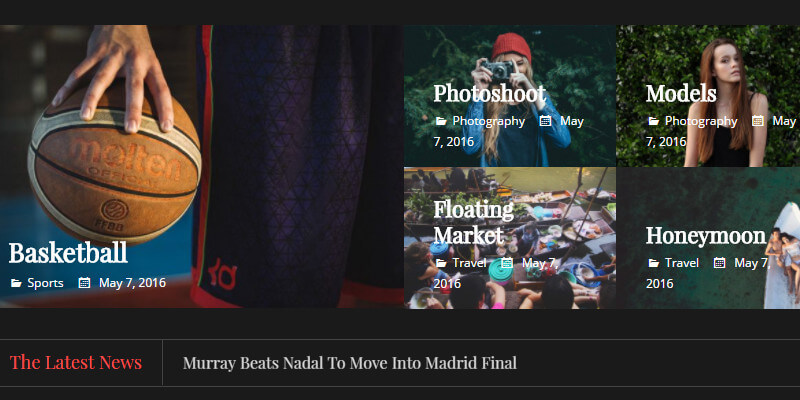Click folder icon under Honeymoon title
800x400 pixels.
point(653,263)
